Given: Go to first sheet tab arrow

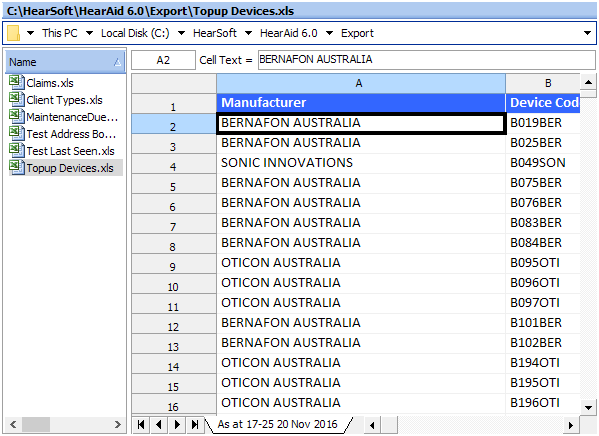Looking at the screenshot, I should [141, 425].
